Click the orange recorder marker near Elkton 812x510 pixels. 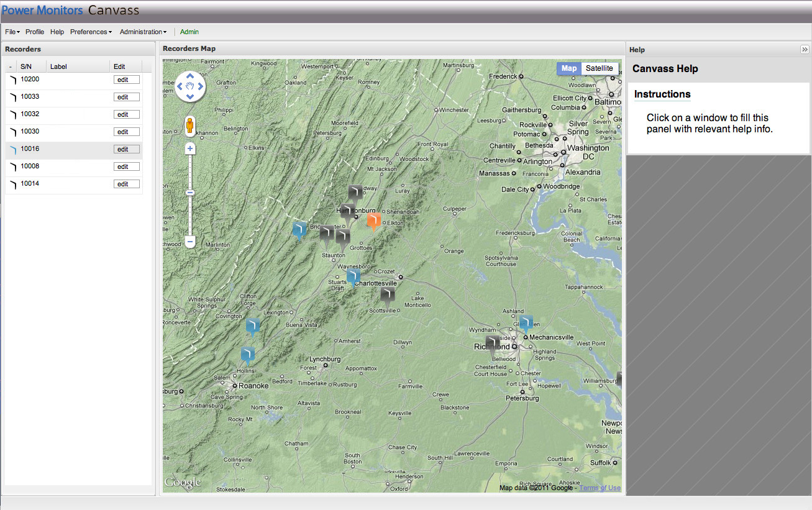point(373,221)
